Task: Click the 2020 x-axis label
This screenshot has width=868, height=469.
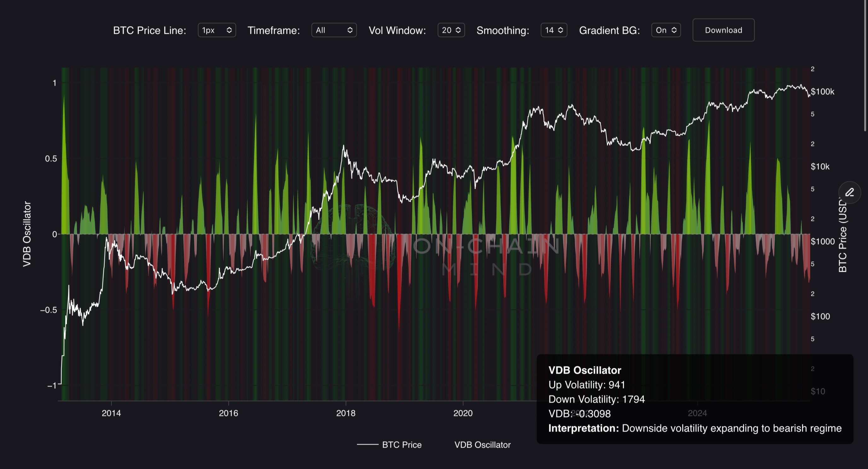Action: (x=463, y=413)
